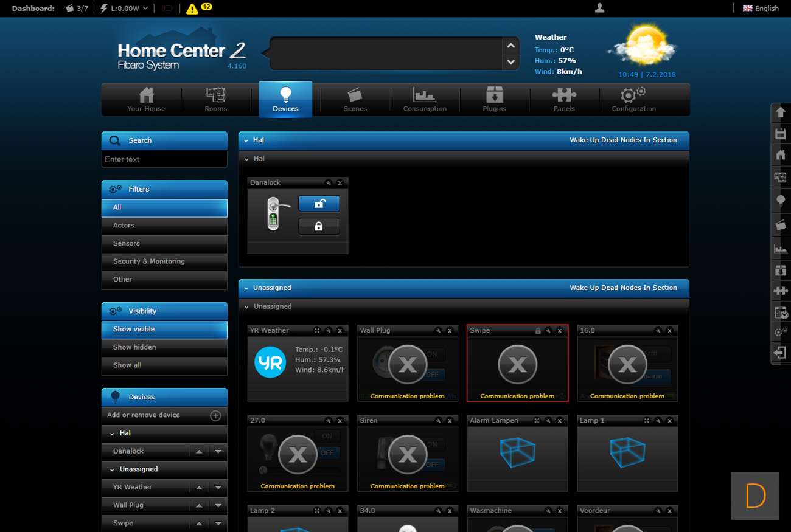Collapse the Hal room subsection
This screenshot has width=791, height=532.
click(x=246, y=159)
